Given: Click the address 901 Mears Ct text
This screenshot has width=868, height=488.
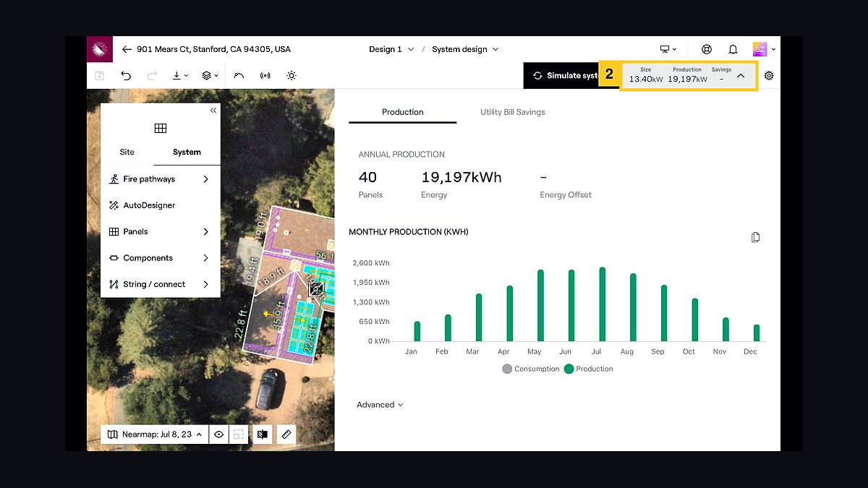Looking at the screenshot, I should [x=213, y=49].
